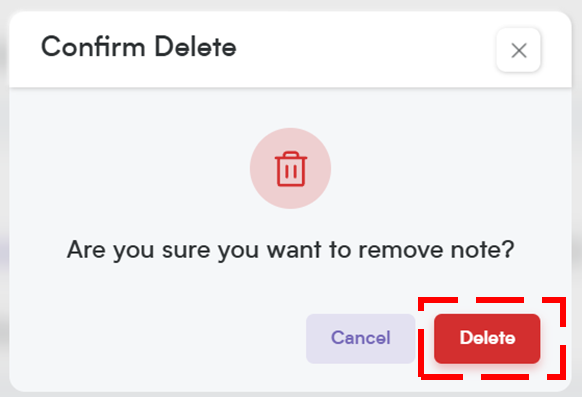Image resolution: width=582 pixels, height=397 pixels.
Task: Click the "Cancel" label text
Action: point(360,338)
